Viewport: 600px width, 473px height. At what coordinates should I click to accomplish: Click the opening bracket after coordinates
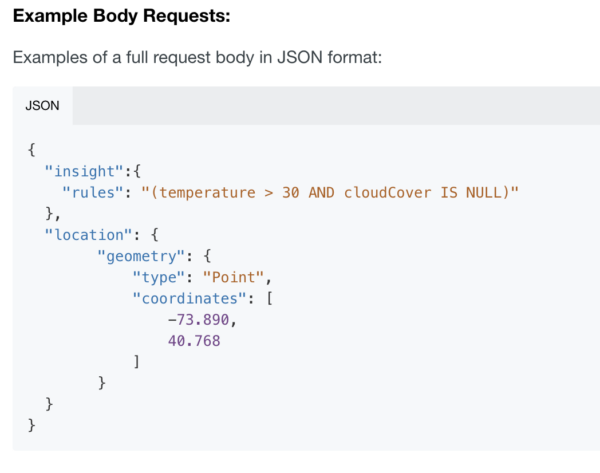(269, 298)
